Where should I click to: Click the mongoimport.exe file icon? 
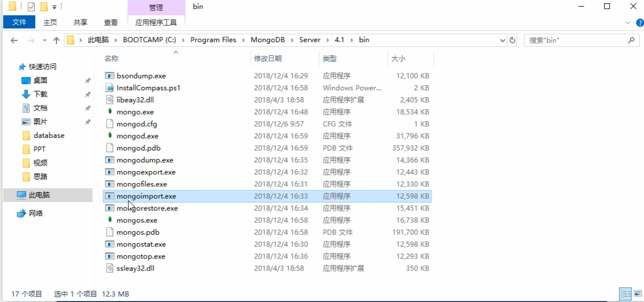point(109,196)
